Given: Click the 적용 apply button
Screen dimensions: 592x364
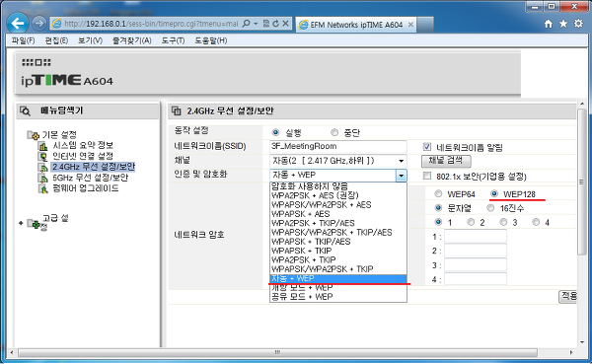Looking at the screenshot, I should pos(567,296).
